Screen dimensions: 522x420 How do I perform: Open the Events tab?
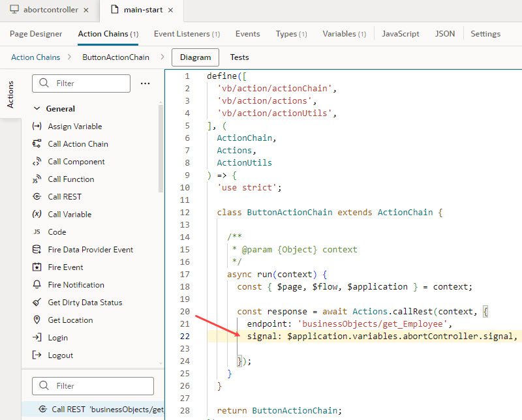(248, 34)
